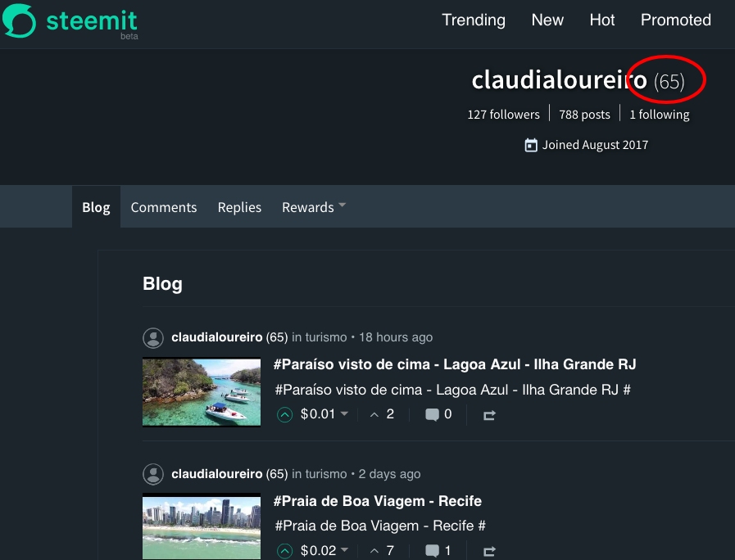The width and height of the screenshot is (735, 560).
Task: Click the avatar icon on the Boa Viagem post
Action: [x=153, y=474]
